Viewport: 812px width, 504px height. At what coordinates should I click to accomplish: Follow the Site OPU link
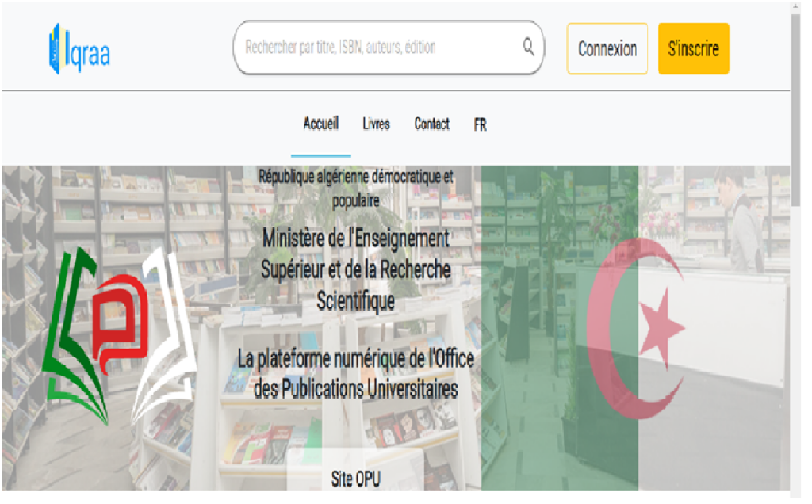tap(356, 479)
